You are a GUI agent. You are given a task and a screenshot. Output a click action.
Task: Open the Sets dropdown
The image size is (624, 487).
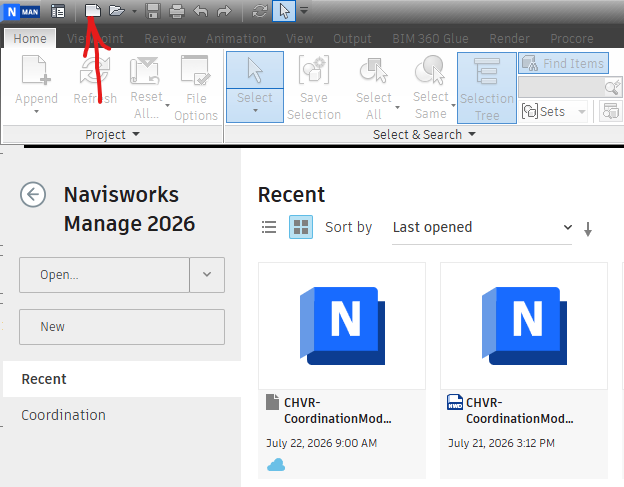[x=554, y=111]
